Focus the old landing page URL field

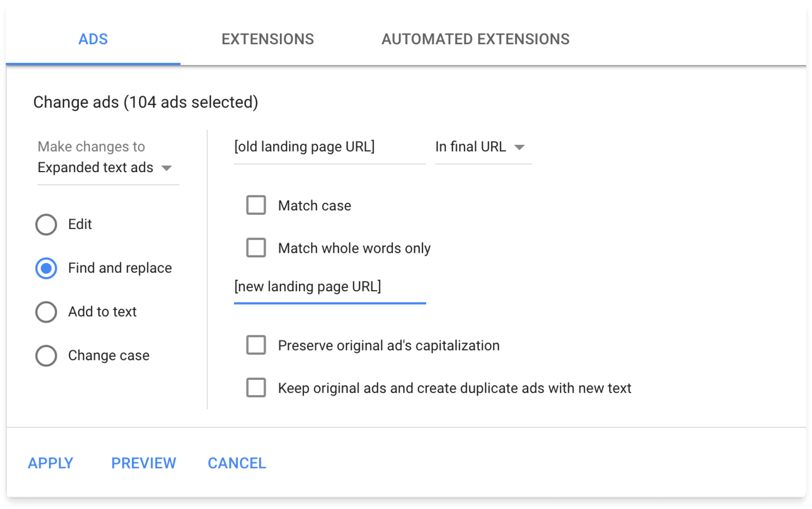point(329,147)
